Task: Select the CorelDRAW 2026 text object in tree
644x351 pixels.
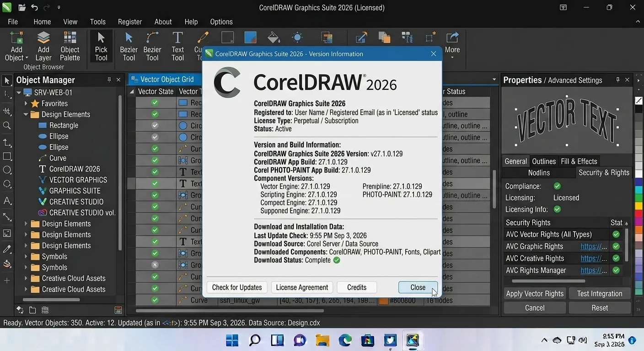Action: click(75, 169)
